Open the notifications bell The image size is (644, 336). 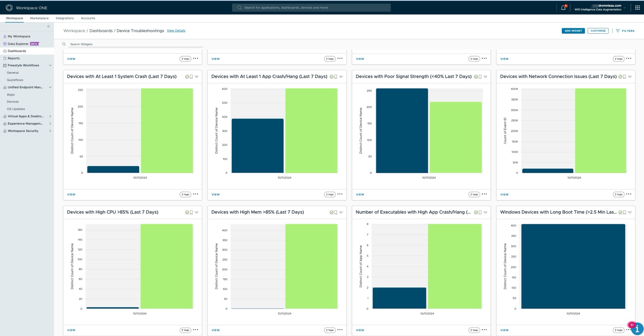(x=563, y=8)
